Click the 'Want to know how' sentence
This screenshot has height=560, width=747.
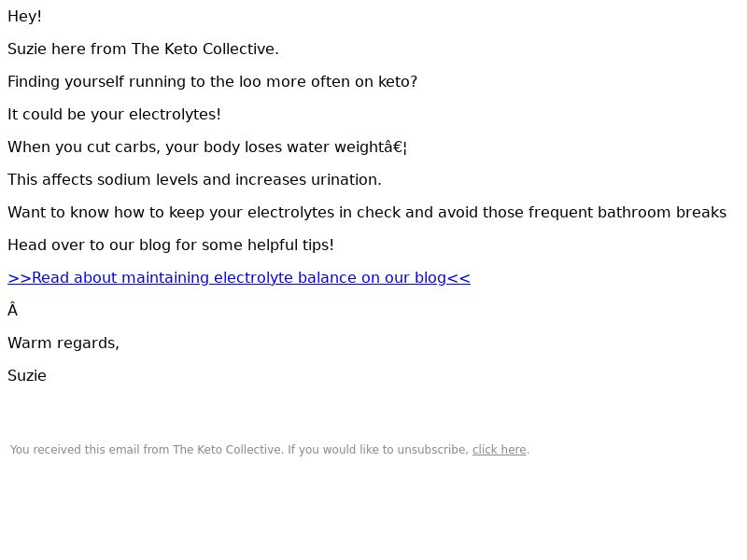[x=366, y=213]
